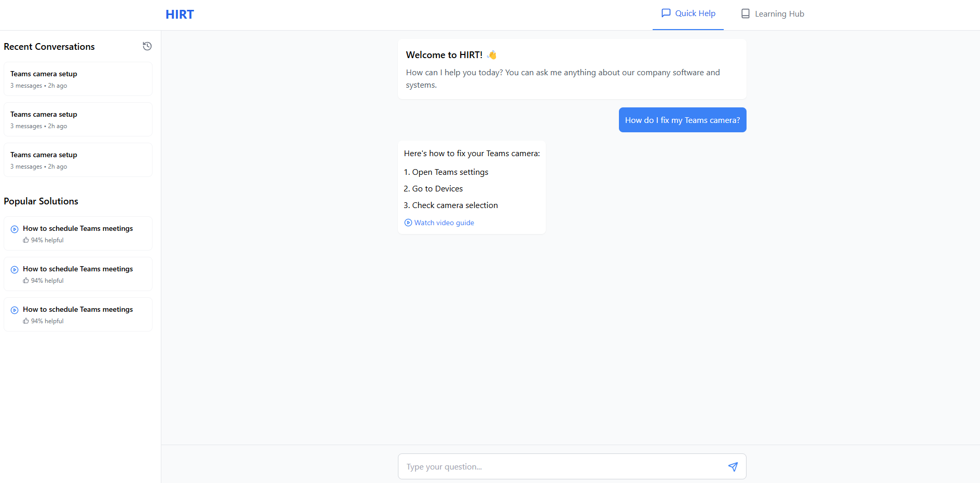
Task: Click the history icon beside Recent Conversations
Action: pos(147,46)
